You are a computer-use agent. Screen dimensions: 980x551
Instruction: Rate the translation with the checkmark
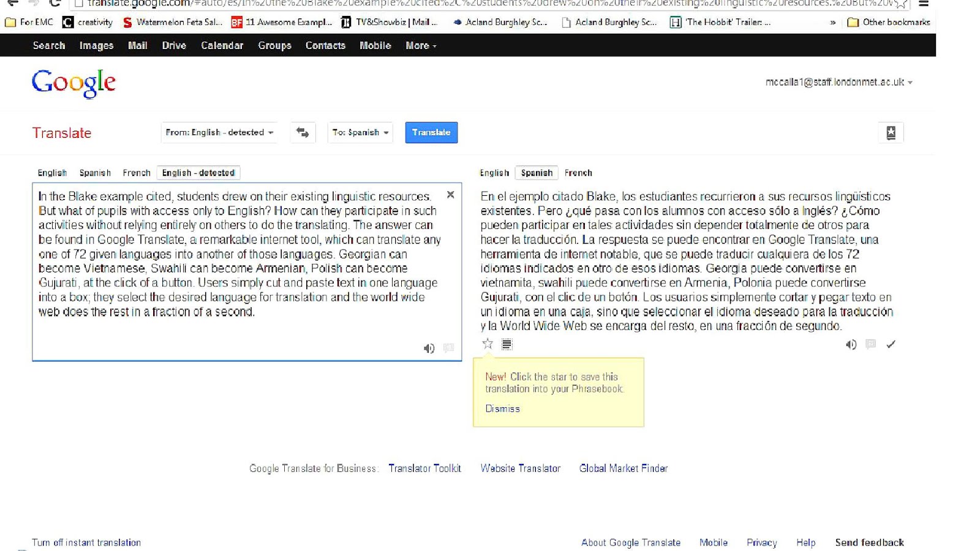click(891, 344)
